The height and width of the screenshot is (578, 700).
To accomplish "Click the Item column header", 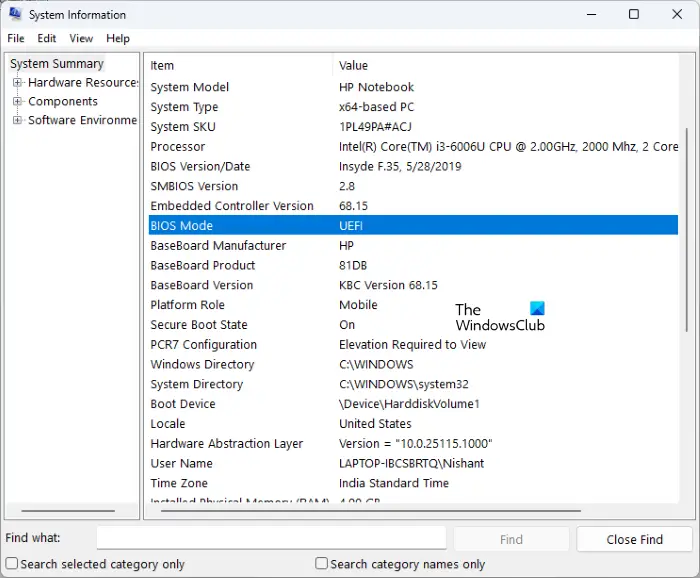I will click(162, 65).
